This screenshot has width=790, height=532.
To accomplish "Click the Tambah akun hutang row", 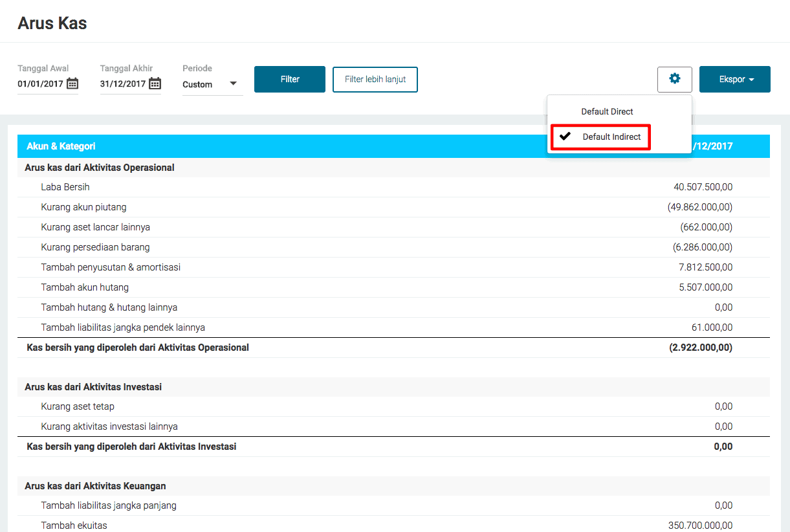I will point(393,287).
